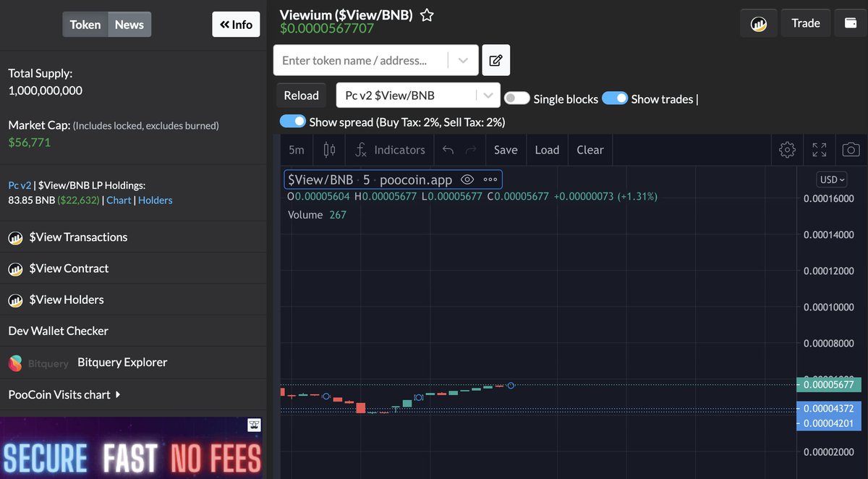
Task: Toggle Single blocks switch
Action: (517, 98)
